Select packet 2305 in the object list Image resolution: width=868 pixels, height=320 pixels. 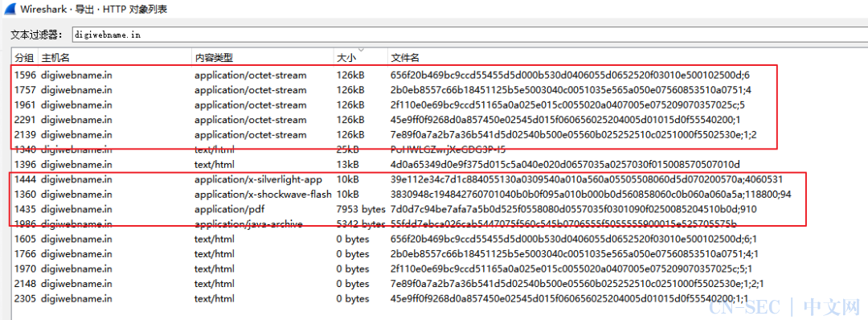[x=24, y=299]
